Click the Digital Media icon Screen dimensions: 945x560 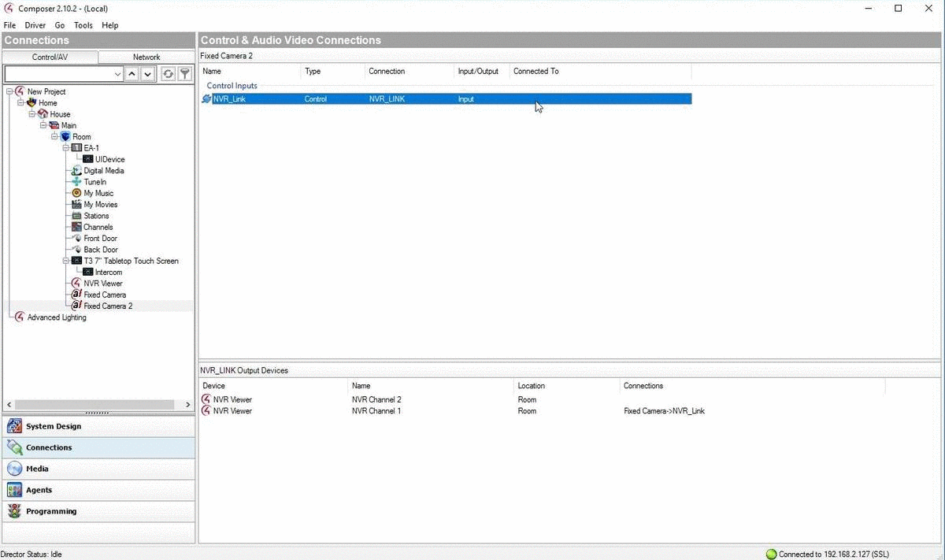(76, 171)
